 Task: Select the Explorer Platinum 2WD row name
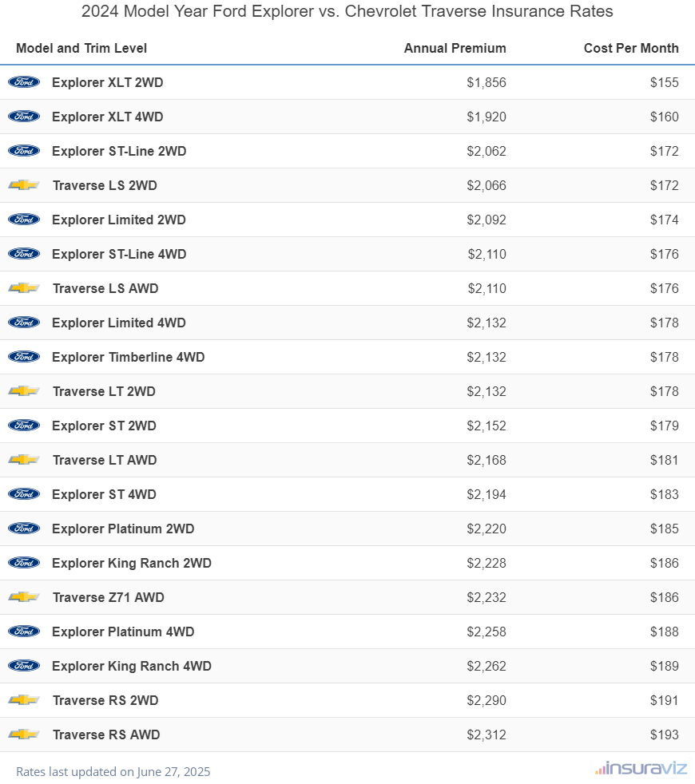123,529
